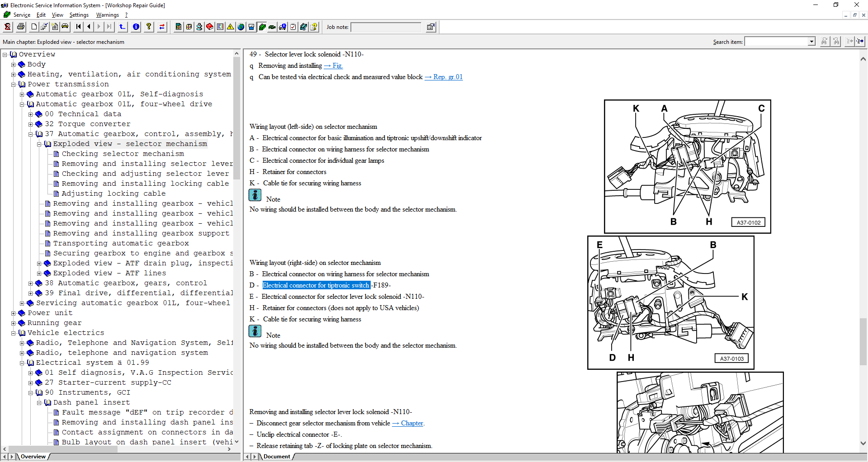
Task: Expand the Body tree node
Action: click(x=14, y=65)
